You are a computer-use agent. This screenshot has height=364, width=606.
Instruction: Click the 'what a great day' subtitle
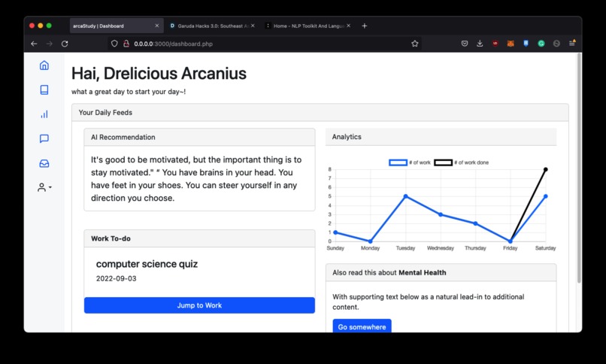(129, 92)
